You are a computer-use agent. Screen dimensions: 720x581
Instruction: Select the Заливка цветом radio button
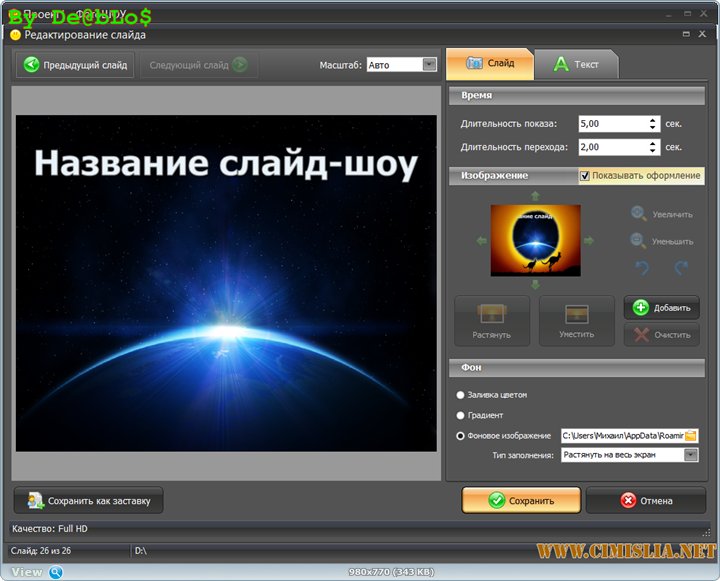pyautogui.click(x=461, y=395)
